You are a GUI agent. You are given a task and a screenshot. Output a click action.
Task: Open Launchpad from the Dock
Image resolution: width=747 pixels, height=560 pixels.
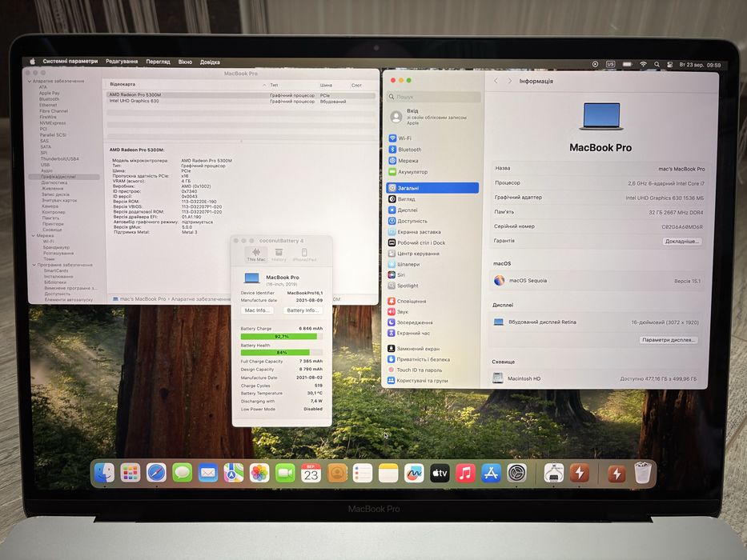point(130,474)
